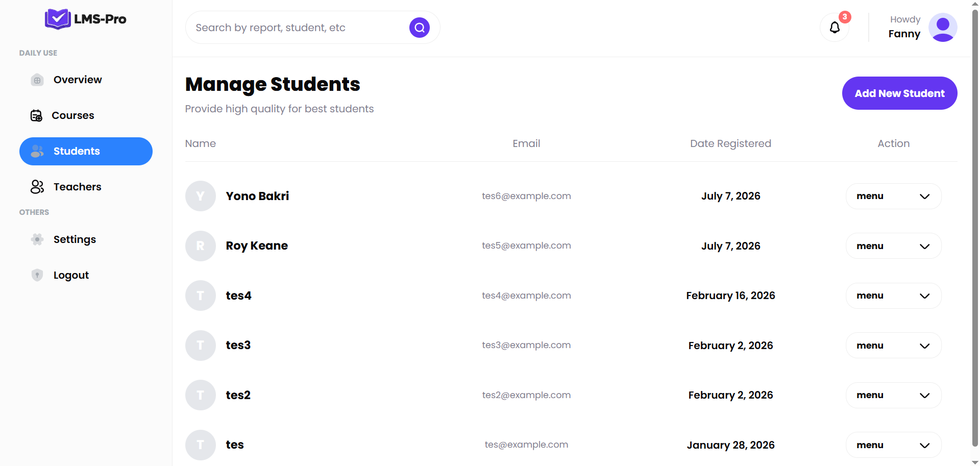Click email tes4@example.com
Screen dimensions: 980x466
coord(526,296)
